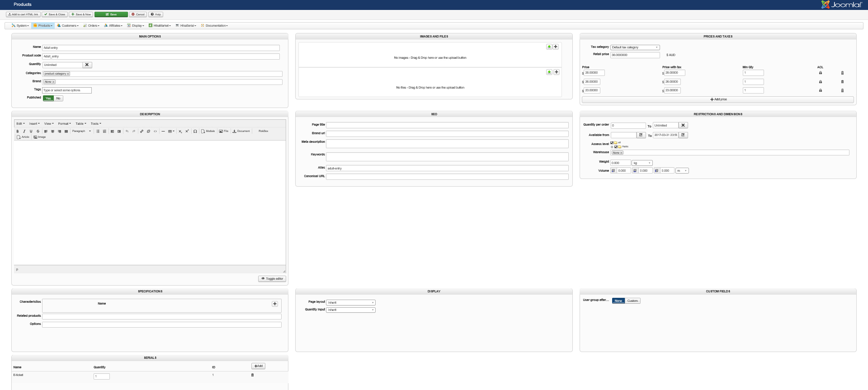Apply italic formatting in description editor
The height and width of the screenshot is (390, 868).
(x=24, y=132)
